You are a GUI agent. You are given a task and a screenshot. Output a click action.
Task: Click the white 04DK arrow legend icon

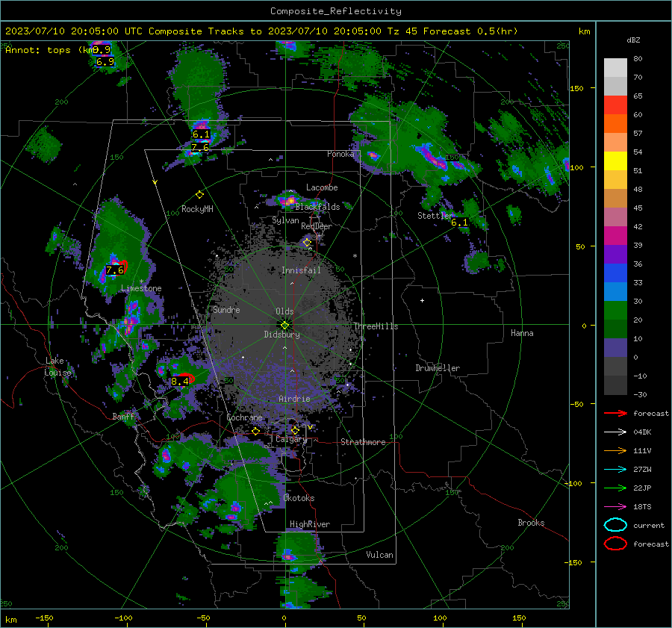[x=615, y=432]
